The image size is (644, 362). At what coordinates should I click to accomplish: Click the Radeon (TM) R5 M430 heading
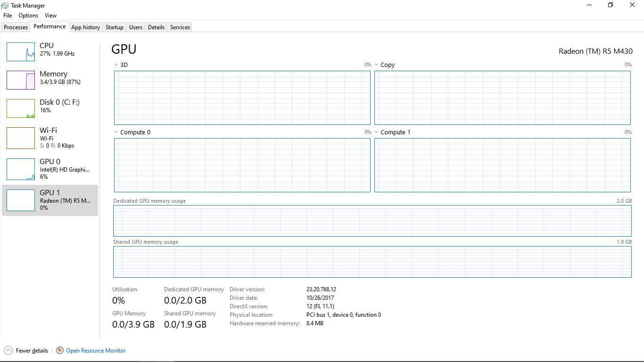(x=596, y=51)
